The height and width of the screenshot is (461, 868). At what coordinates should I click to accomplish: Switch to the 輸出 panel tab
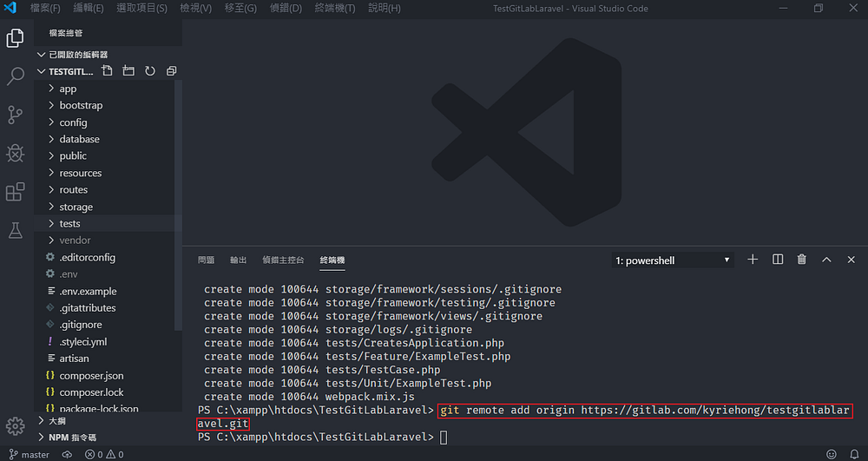point(238,260)
